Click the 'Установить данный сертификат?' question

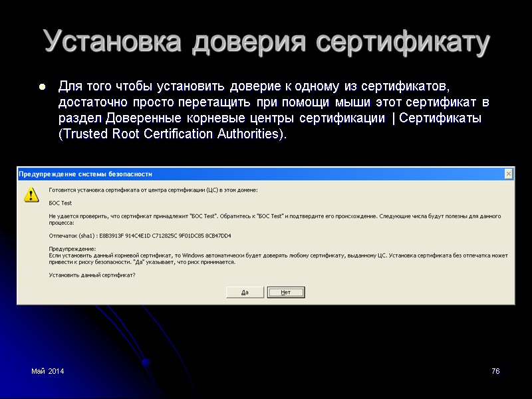[x=92, y=275]
